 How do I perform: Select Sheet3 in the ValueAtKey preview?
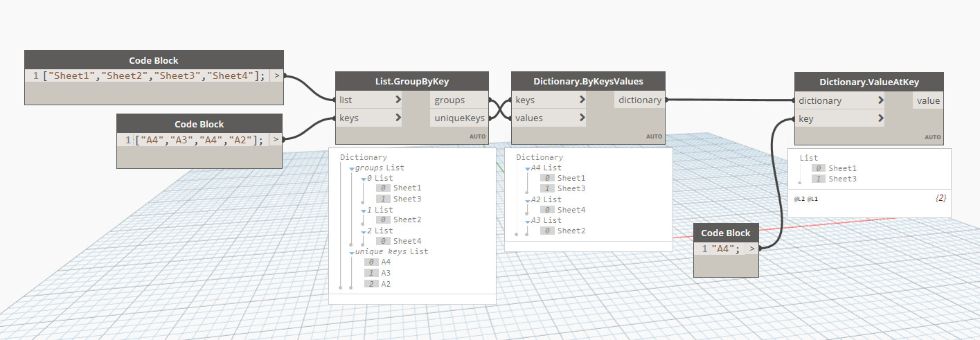click(x=842, y=179)
